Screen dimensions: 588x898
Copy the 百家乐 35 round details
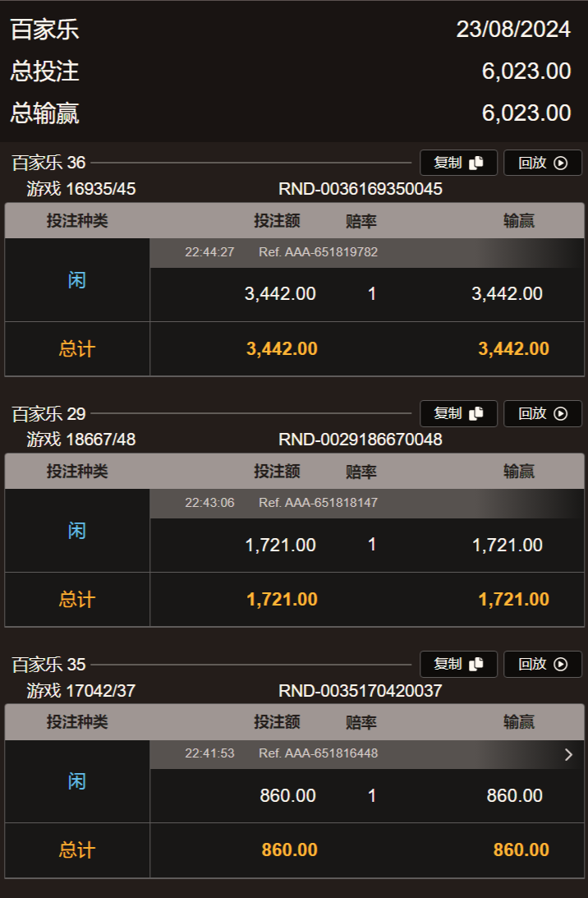458,664
